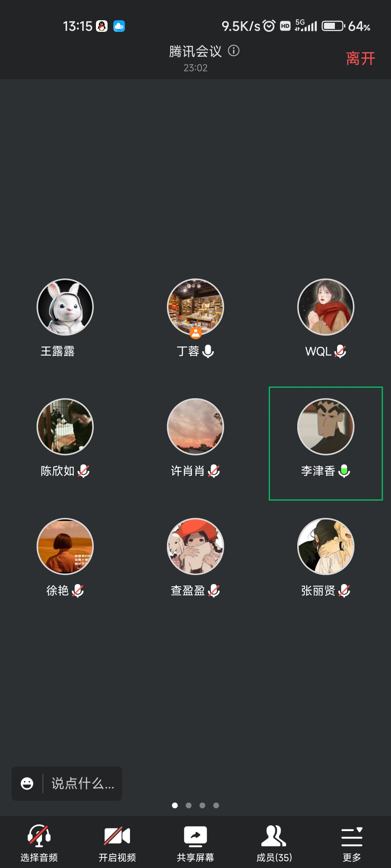Image resolution: width=391 pixels, height=868 pixels.
Task: Tap the emoji smiley face icon
Action: [27, 783]
